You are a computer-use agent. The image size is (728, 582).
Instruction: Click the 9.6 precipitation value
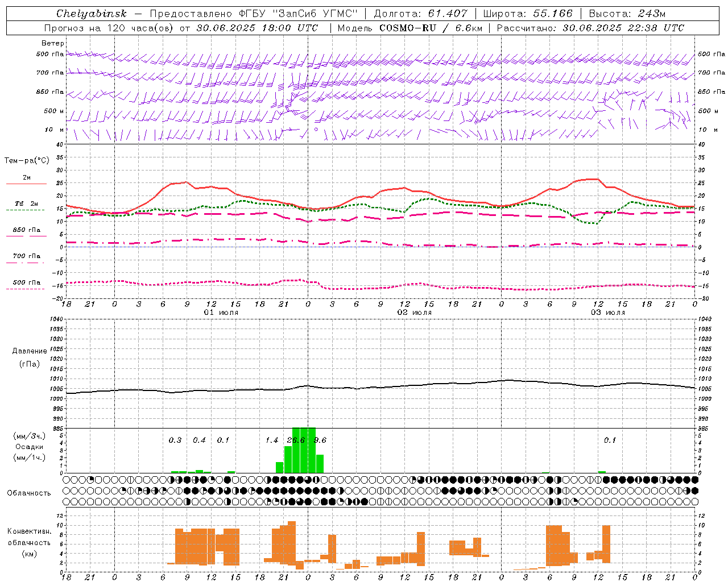[x=320, y=440]
